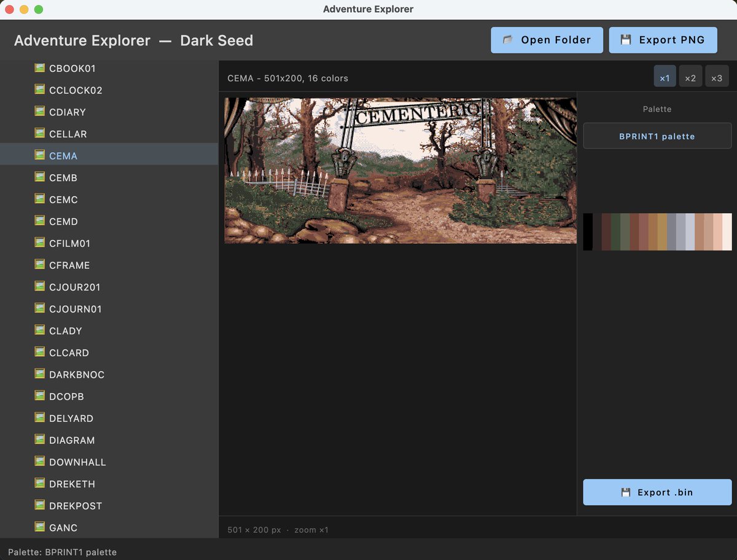Click the image icon of the CEMA row
The height and width of the screenshot is (560, 737).
40,155
